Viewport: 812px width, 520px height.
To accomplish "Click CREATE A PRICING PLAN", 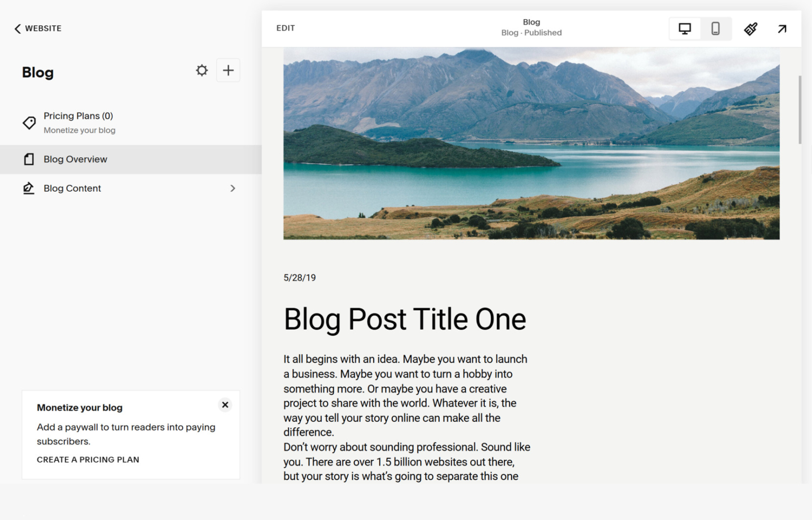I will (88, 459).
